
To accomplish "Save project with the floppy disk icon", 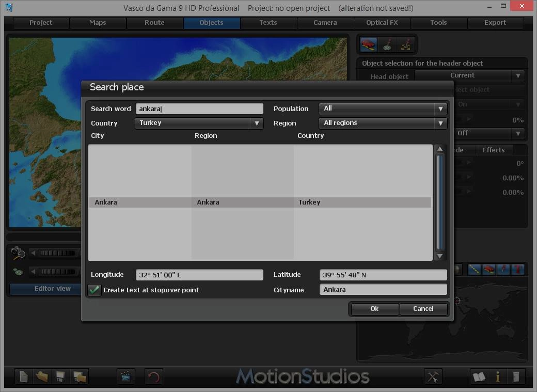I will point(60,377).
